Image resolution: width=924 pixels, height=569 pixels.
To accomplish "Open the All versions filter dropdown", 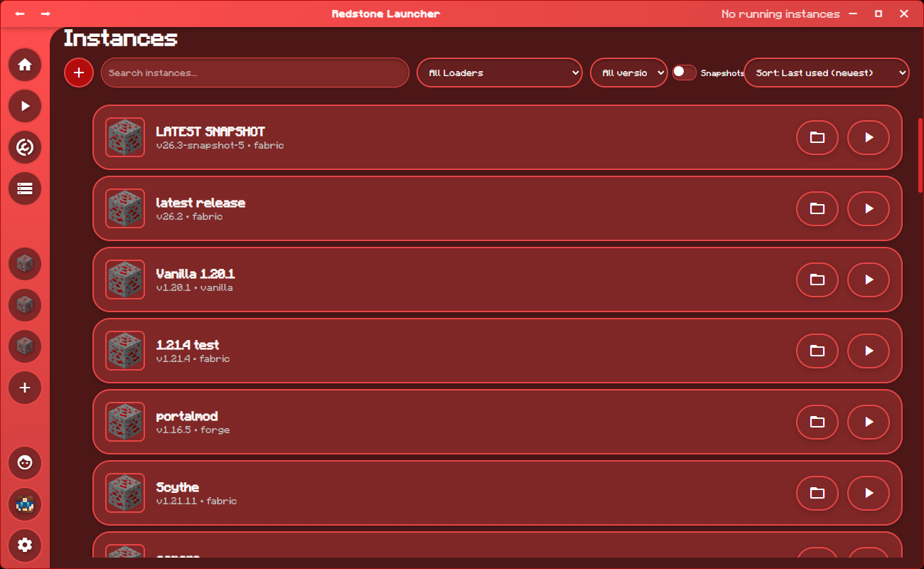I will [629, 73].
